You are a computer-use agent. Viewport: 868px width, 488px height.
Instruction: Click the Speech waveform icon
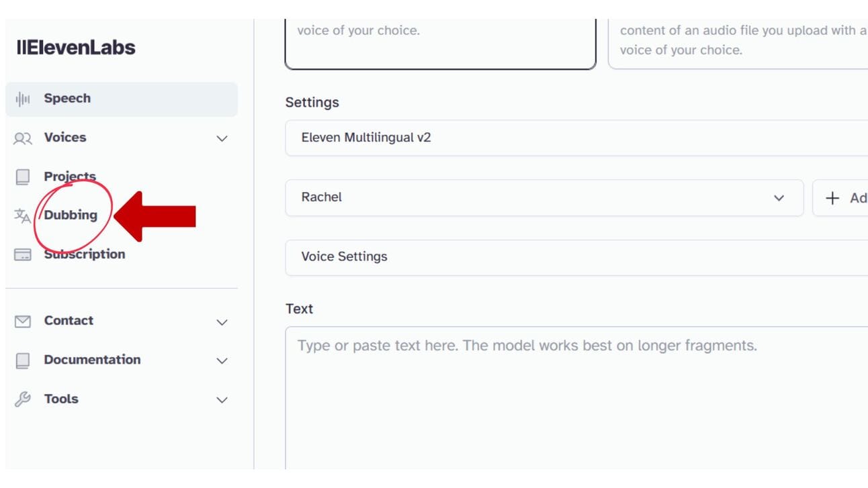pos(23,99)
